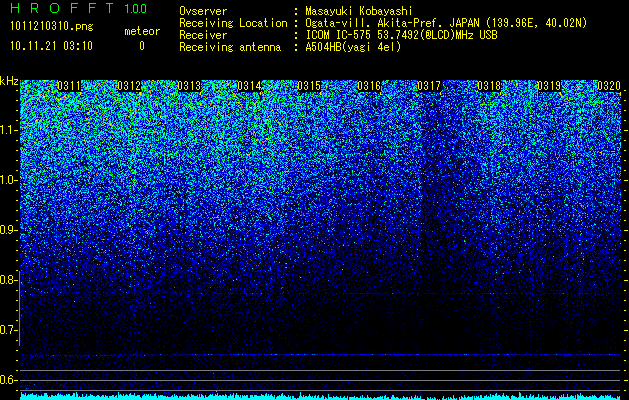Select the A504HB(yagi 4el) antenna value

(353, 47)
